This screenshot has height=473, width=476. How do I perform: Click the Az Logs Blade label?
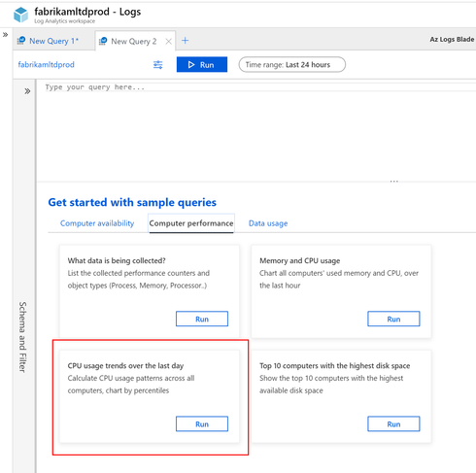click(x=452, y=39)
